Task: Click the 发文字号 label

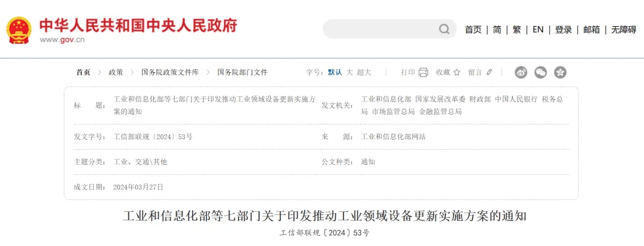Action: pyautogui.click(x=89, y=137)
